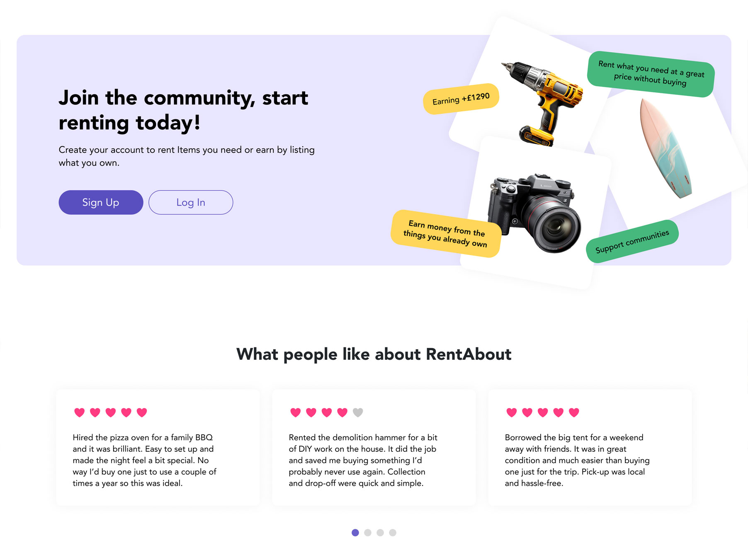
Task: Click third heart in pizza oven review
Action: [111, 412]
